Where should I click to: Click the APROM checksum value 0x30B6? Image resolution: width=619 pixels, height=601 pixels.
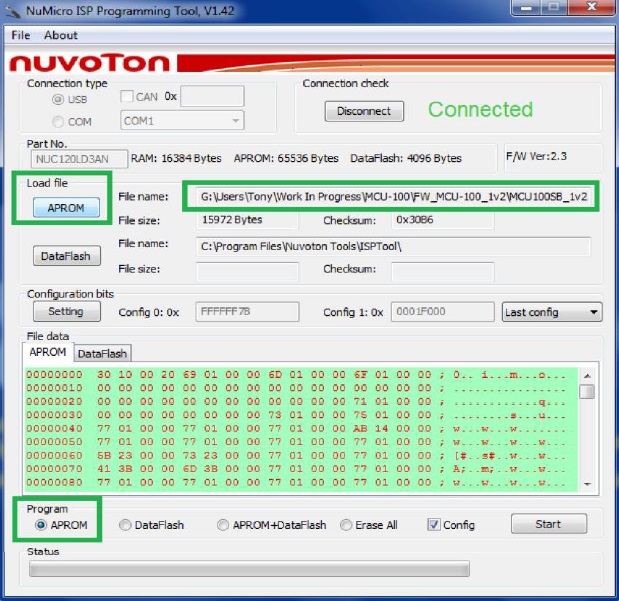[x=442, y=220]
